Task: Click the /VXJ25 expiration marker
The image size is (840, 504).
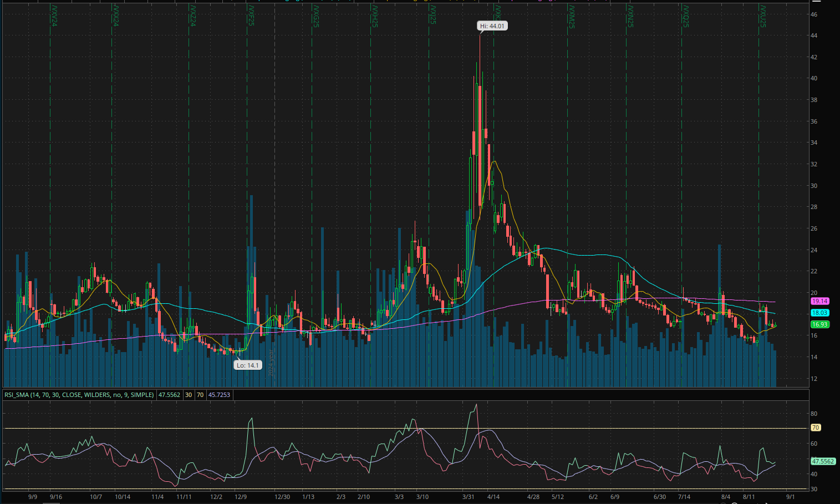Action: coord(432,14)
